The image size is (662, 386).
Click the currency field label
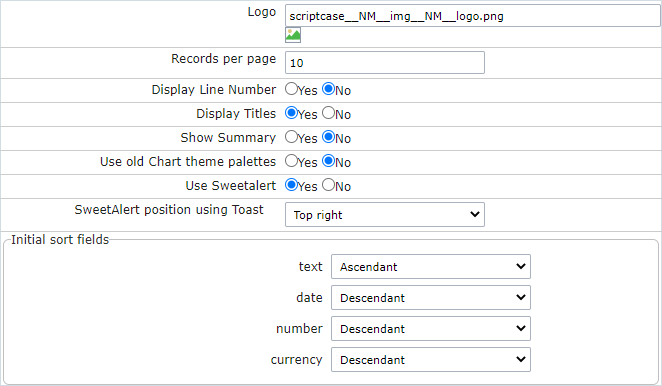click(296, 360)
